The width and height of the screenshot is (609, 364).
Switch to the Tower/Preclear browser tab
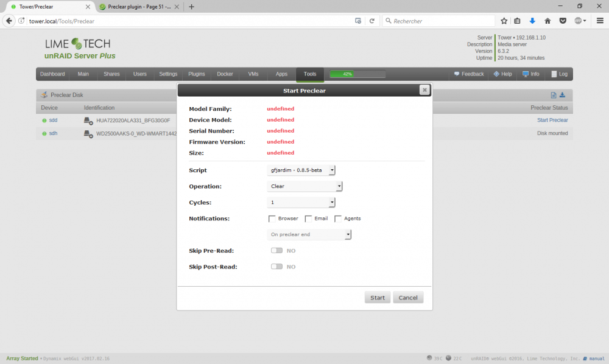[50, 7]
